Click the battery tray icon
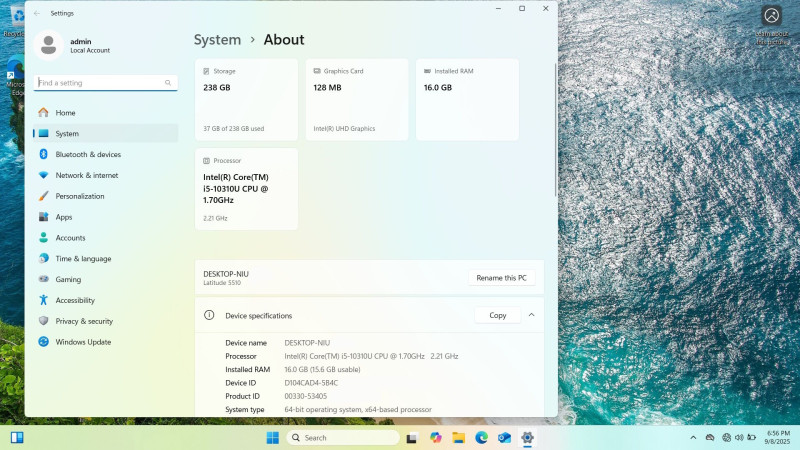 (x=752, y=438)
